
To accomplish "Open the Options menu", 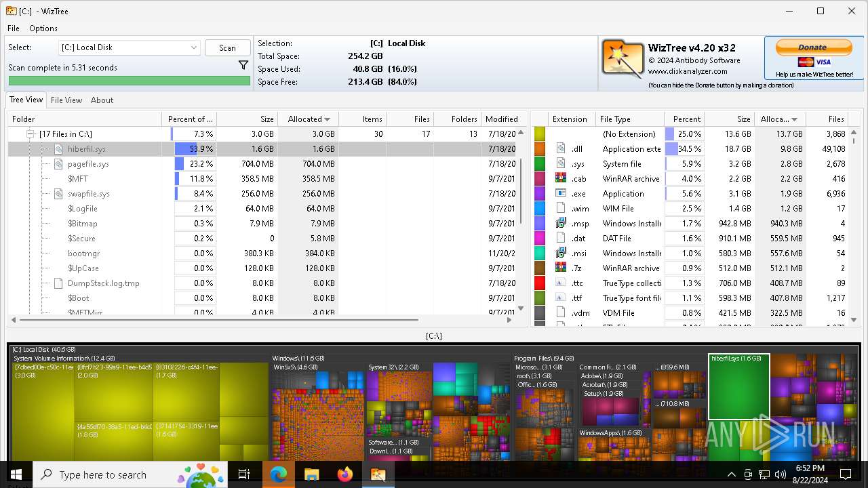I will click(x=43, y=28).
